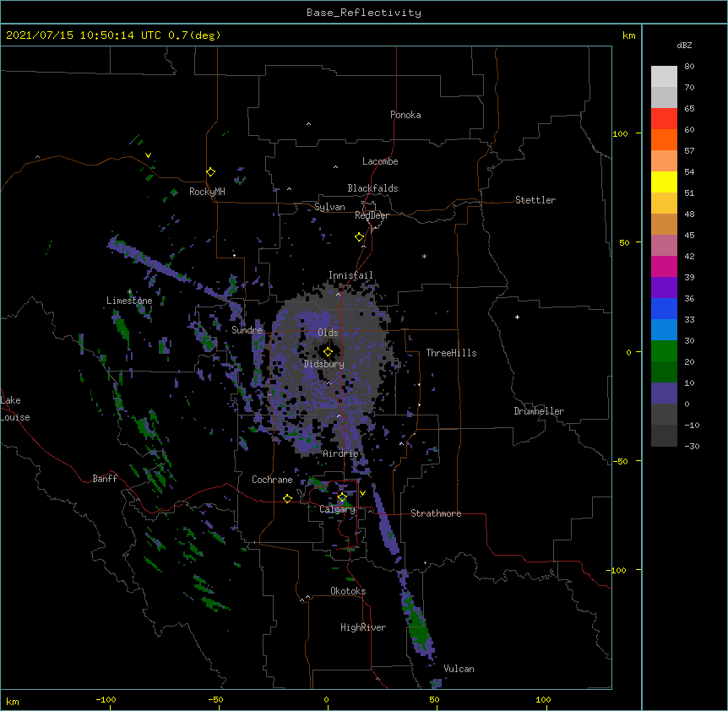Screen dimensions: 728x711
Task: Click the ThreeHills town label
Action: [451, 353]
